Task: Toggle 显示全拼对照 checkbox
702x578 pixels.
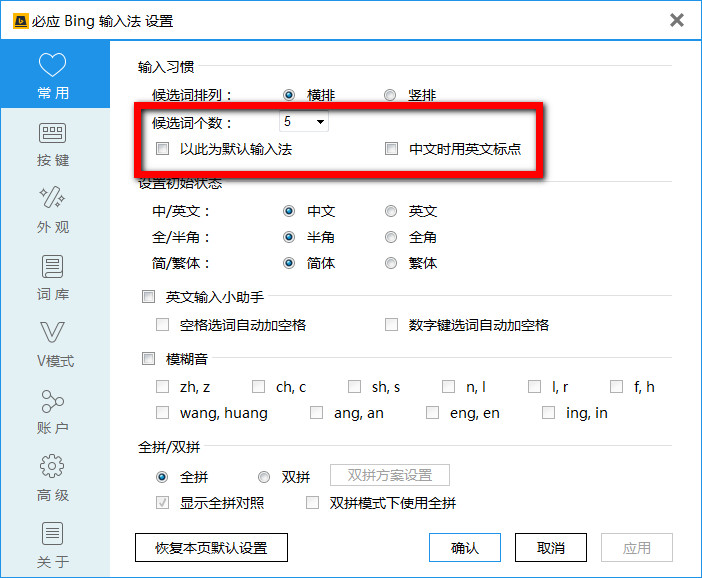Action: tap(163, 503)
